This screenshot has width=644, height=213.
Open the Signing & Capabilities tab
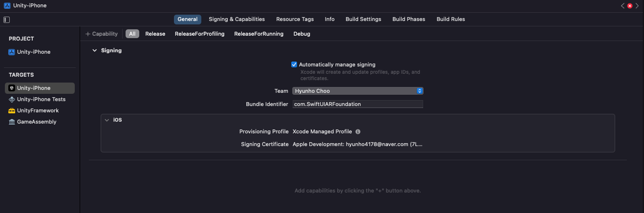[236, 19]
